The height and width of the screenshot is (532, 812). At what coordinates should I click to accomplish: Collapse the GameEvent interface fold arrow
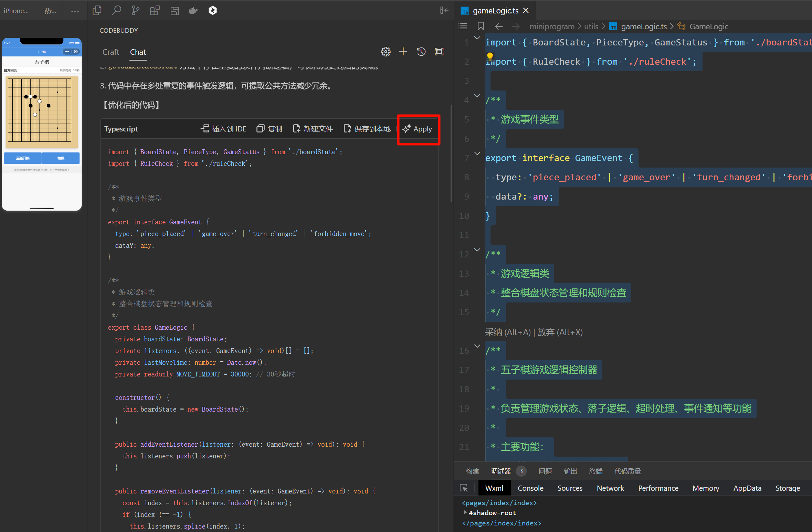pos(477,153)
